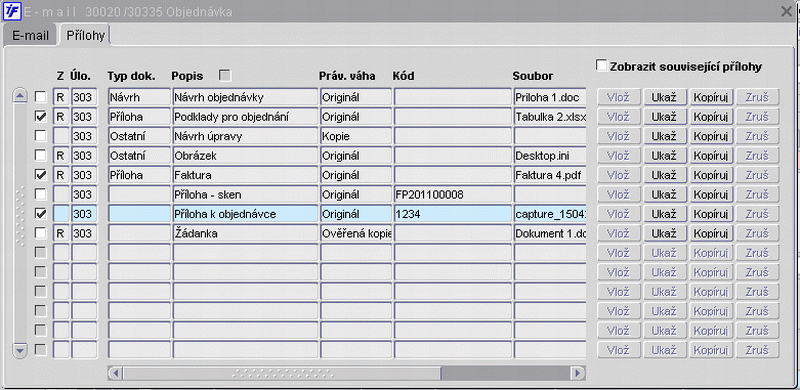Uncheck the Podklady pro objednání row checkbox

(x=40, y=116)
